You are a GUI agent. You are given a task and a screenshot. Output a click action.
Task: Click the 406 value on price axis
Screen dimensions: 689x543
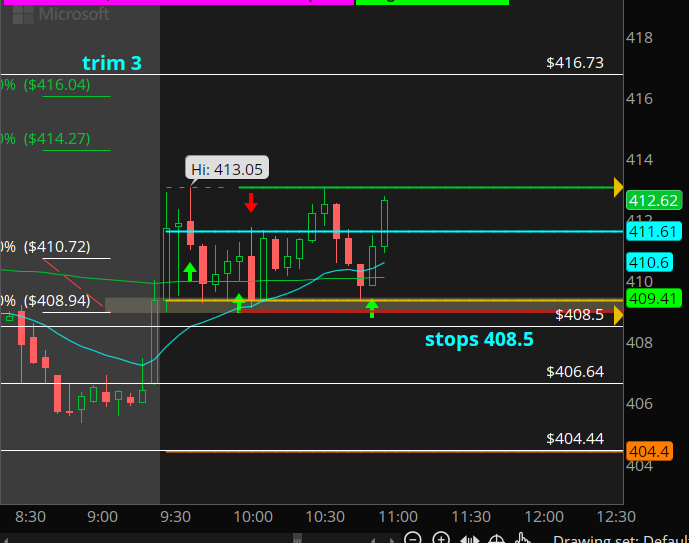tap(639, 404)
